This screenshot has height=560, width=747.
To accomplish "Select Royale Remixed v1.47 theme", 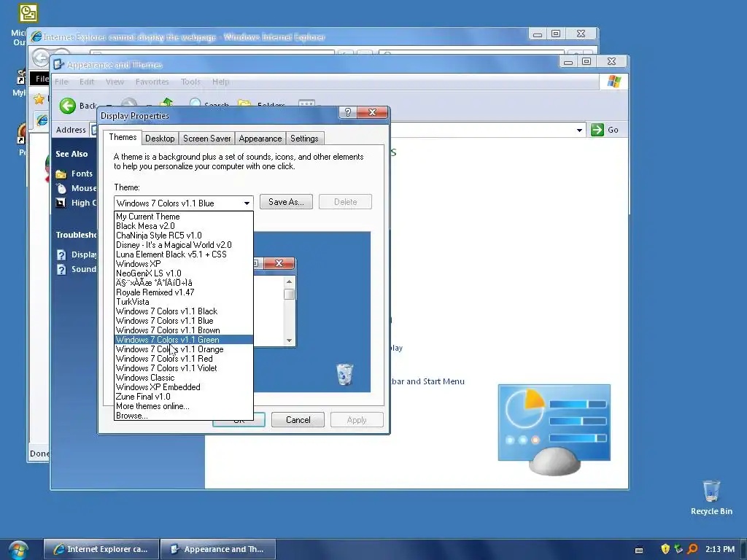I will pos(183,292).
